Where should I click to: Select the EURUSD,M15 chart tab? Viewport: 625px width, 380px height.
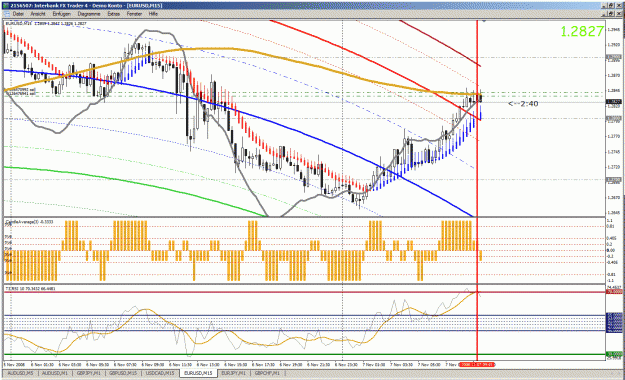point(198,373)
